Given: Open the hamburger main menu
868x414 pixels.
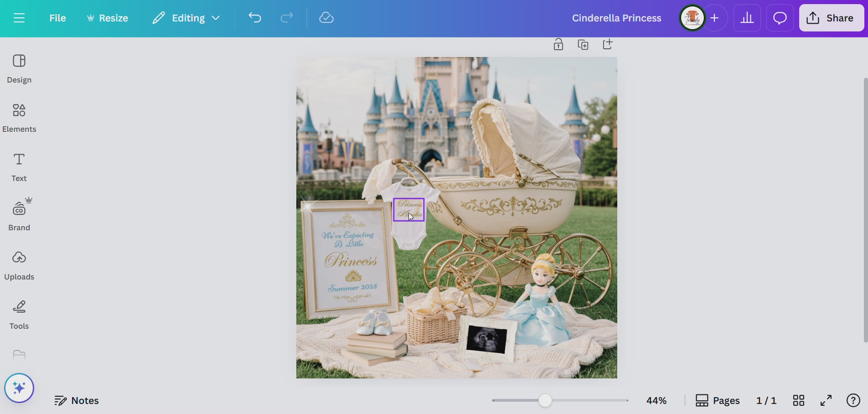Looking at the screenshot, I should (x=19, y=18).
